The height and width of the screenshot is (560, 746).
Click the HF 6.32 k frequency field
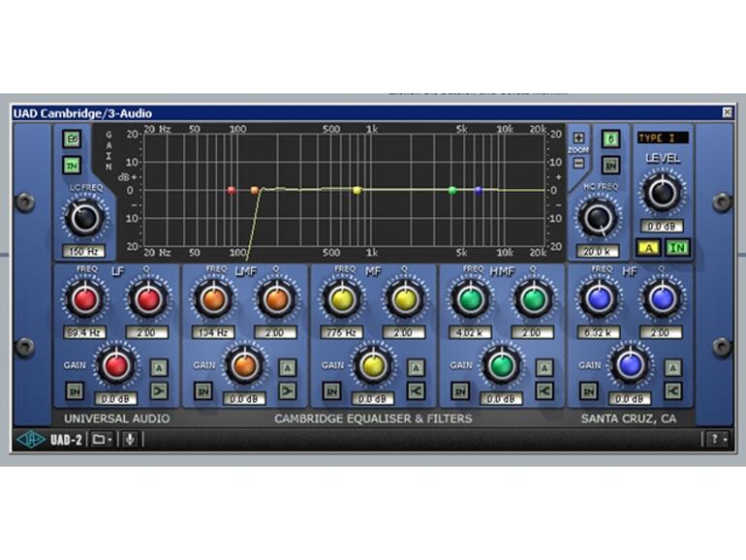coord(598,332)
